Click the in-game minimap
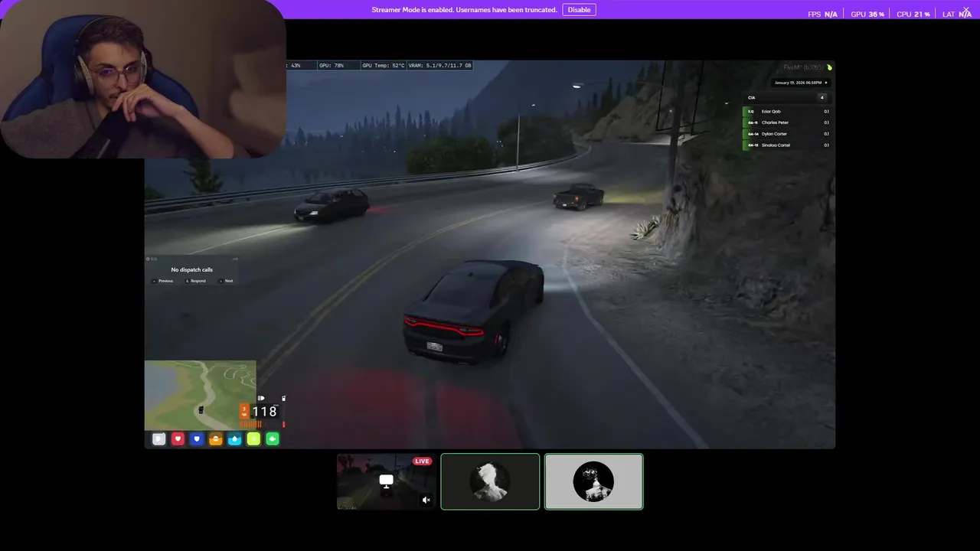 (x=200, y=395)
